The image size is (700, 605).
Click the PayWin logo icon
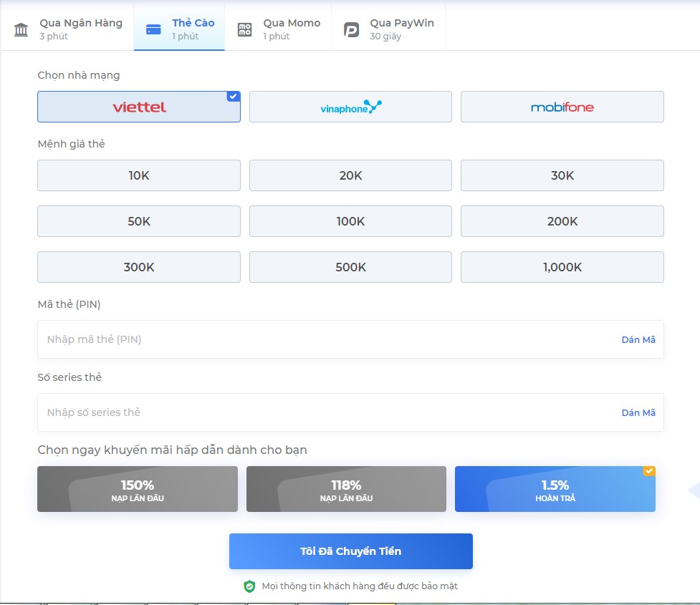click(x=351, y=29)
